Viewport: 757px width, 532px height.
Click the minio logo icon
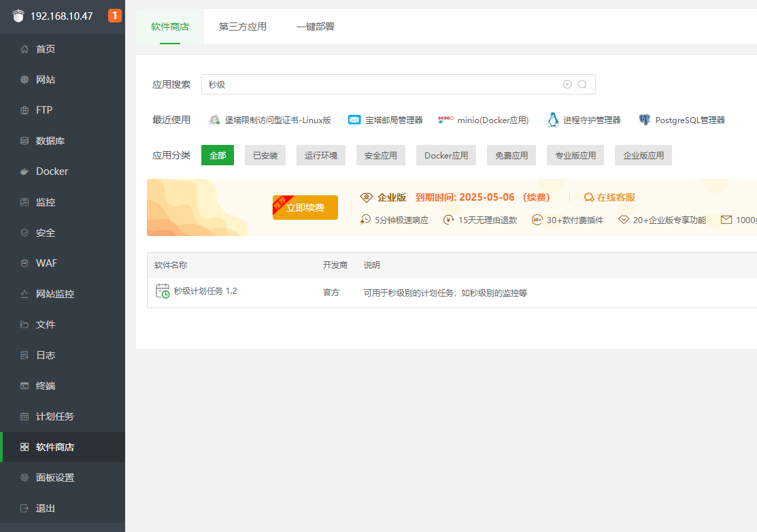445,119
